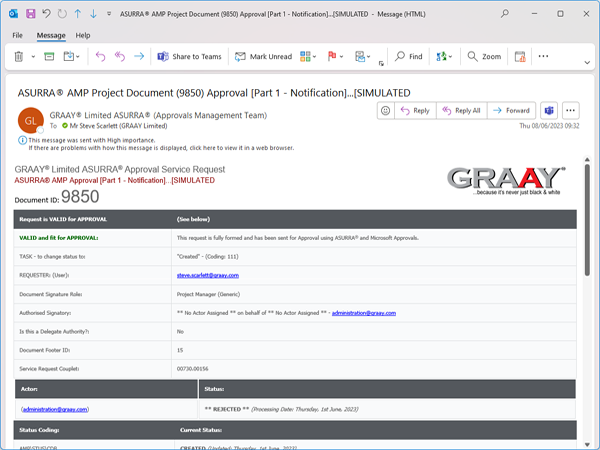Screen dimensions: 600x450
Task: Open the File menu
Action: (x=17, y=35)
